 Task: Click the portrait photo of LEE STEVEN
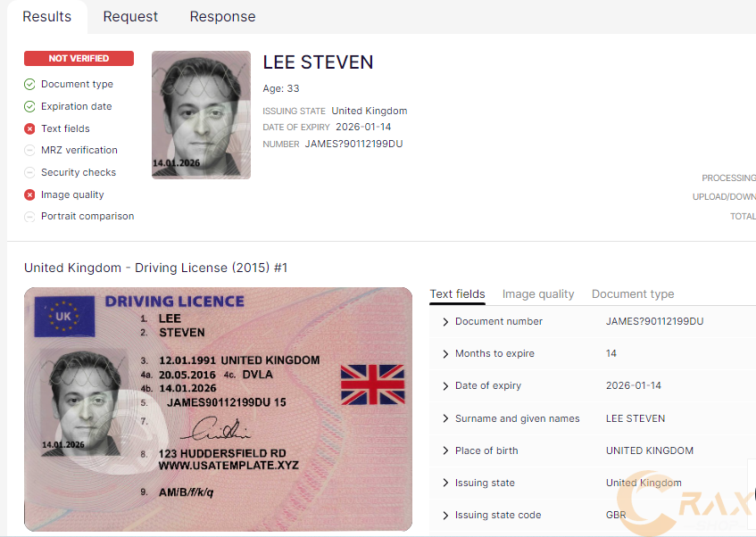point(201,115)
